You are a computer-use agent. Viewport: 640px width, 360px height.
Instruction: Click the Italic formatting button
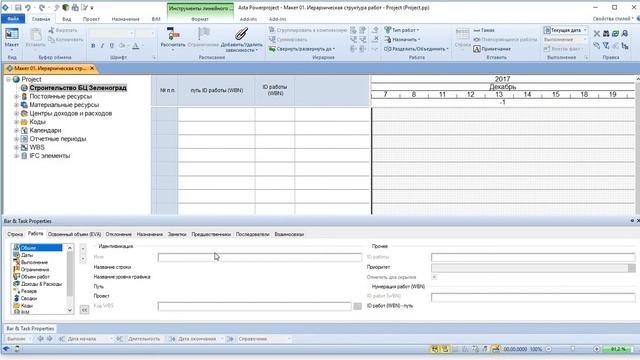[102, 46]
